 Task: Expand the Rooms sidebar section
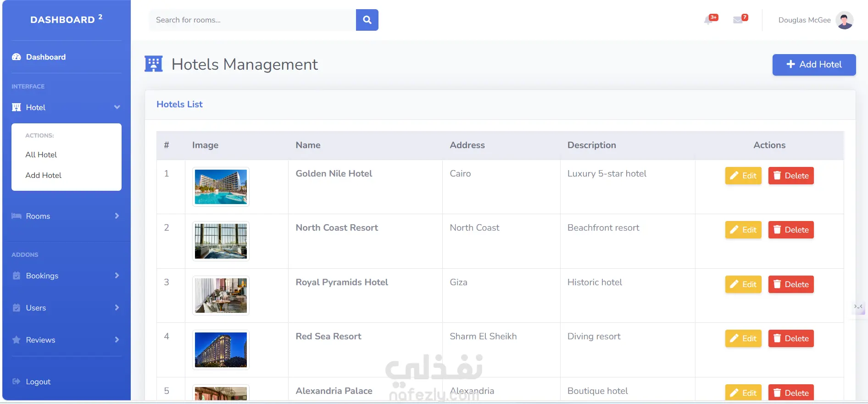[x=117, y=216]
